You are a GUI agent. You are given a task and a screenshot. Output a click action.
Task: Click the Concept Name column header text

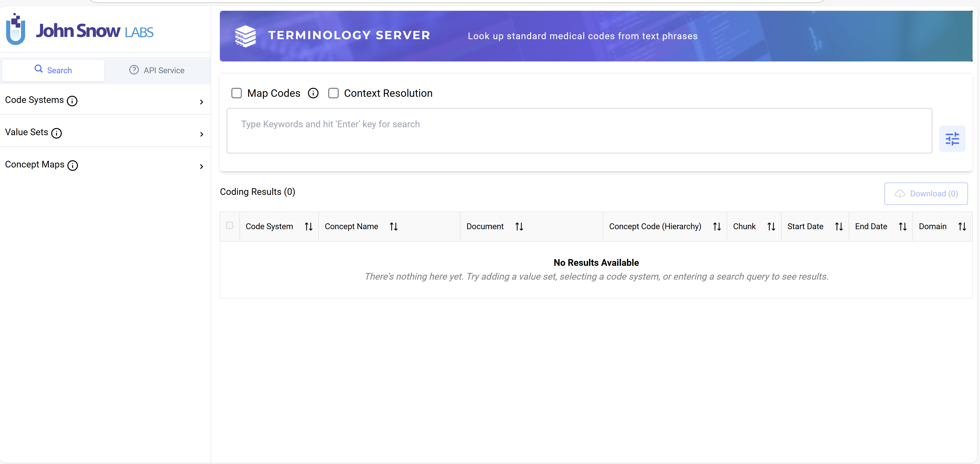pos(352,227)
